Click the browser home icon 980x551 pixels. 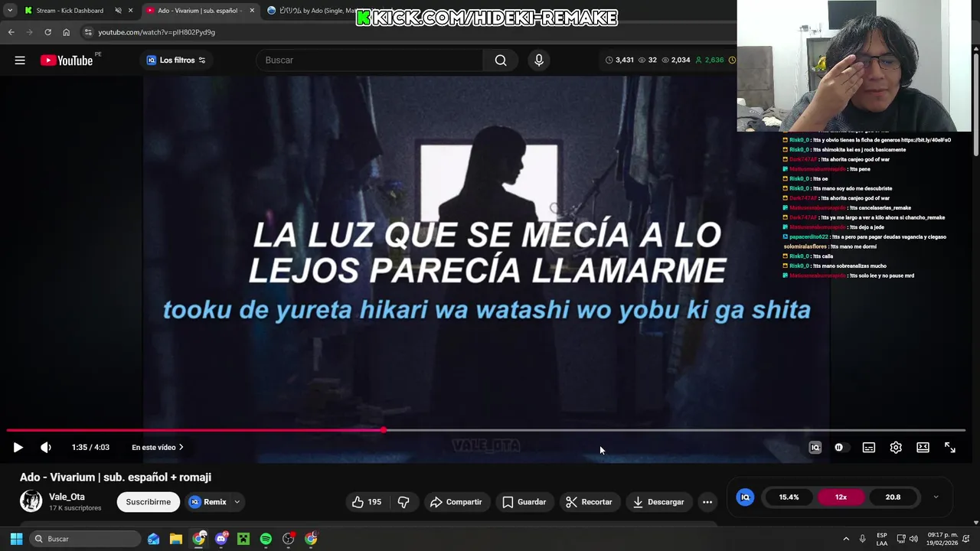pyautogui.click(x=66, y=32)
